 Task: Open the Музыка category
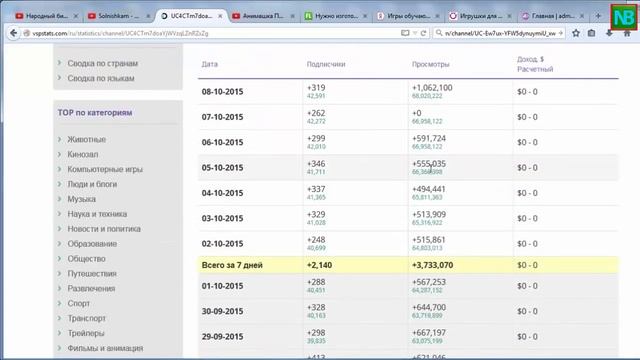(x=82, y=199)
